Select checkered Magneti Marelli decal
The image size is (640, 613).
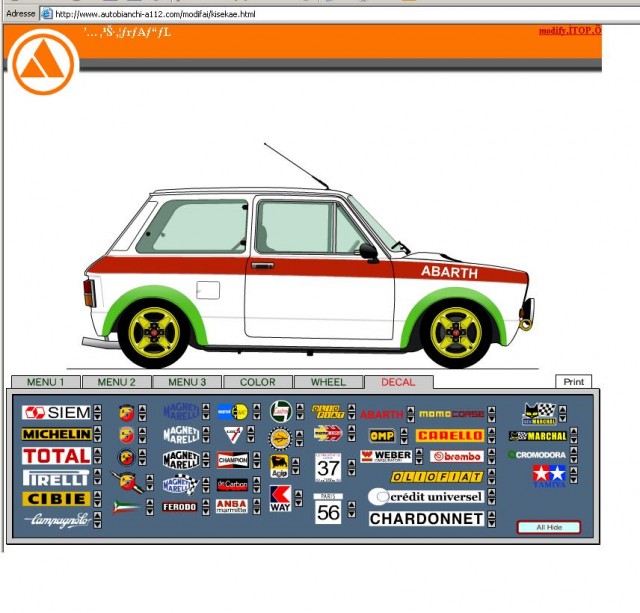click(180, 484)
